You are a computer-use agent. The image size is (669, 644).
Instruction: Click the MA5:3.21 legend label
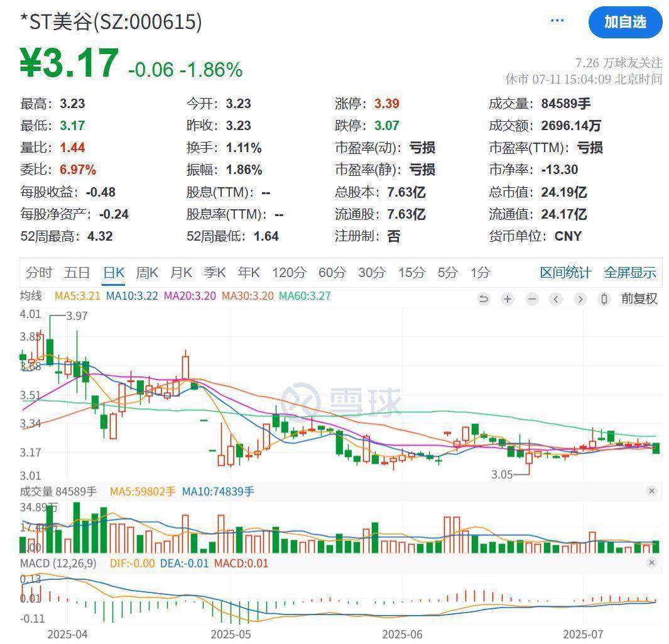[77, 296]
